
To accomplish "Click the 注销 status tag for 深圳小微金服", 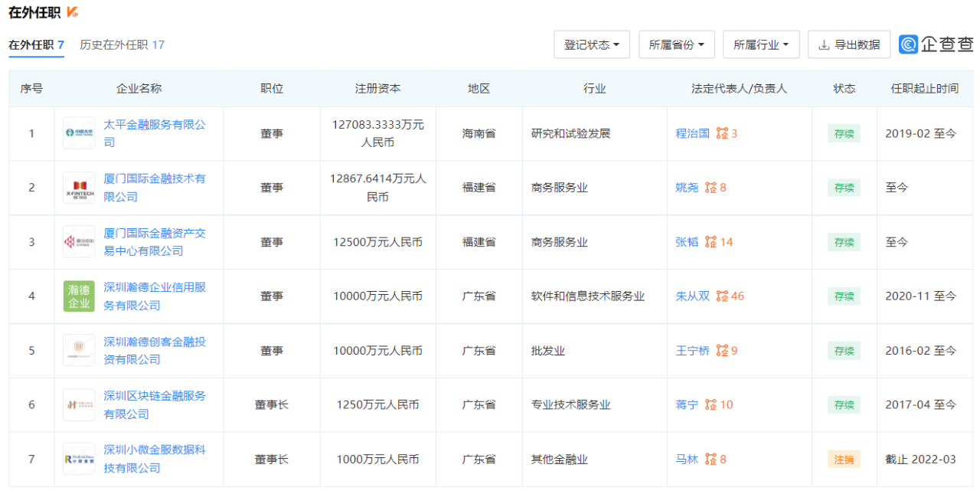I will pyautogui.click(x=844, y=460).
